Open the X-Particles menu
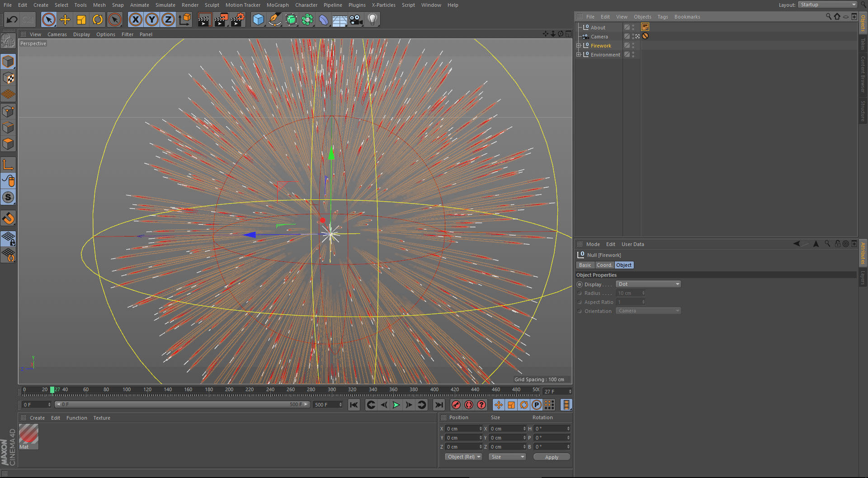 point(383,5)
